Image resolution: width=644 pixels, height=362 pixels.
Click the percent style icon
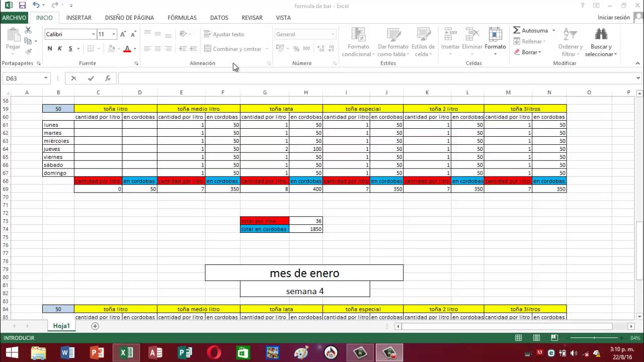coord(296,49)
